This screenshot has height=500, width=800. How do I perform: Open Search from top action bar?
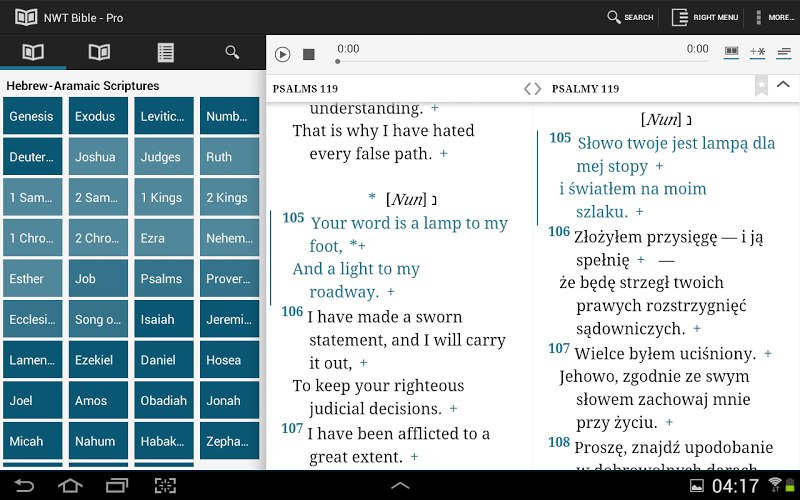[x=630, y=17]
